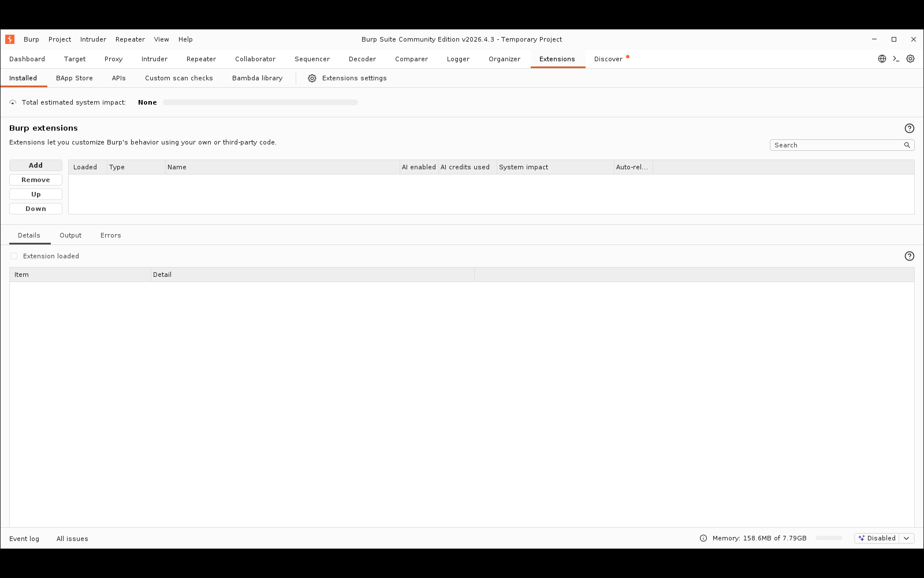Switch to the Sequencer tab
The height and width of the screenshot is (578, 924).
click(312, 59)
